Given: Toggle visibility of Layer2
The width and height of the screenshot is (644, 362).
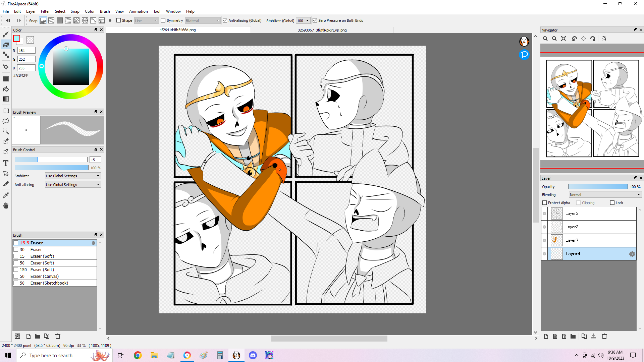Looking at the screenshot, I should click(544, 214).
